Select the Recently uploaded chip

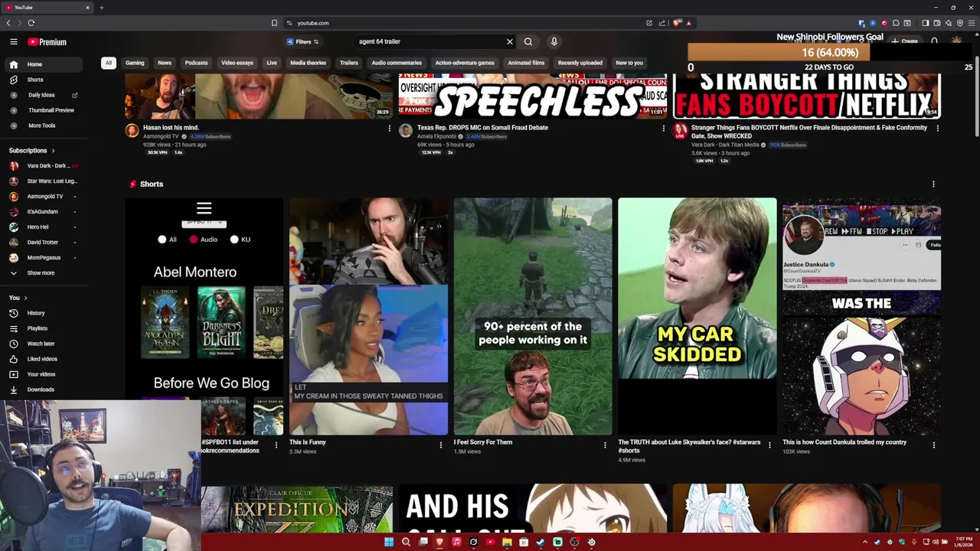tap(580, 63)
